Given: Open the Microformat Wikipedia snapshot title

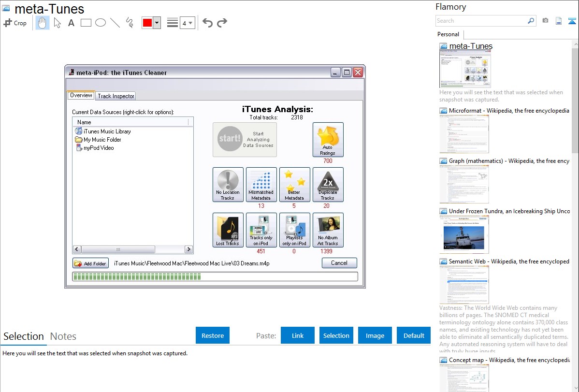Looking at the screenshot, I should [x=509, y=111].
